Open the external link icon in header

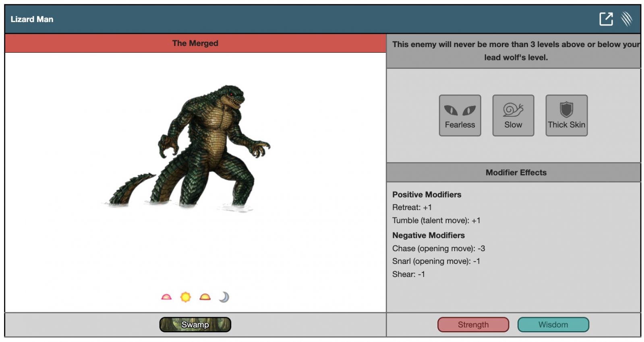click(x=606, y=19)
